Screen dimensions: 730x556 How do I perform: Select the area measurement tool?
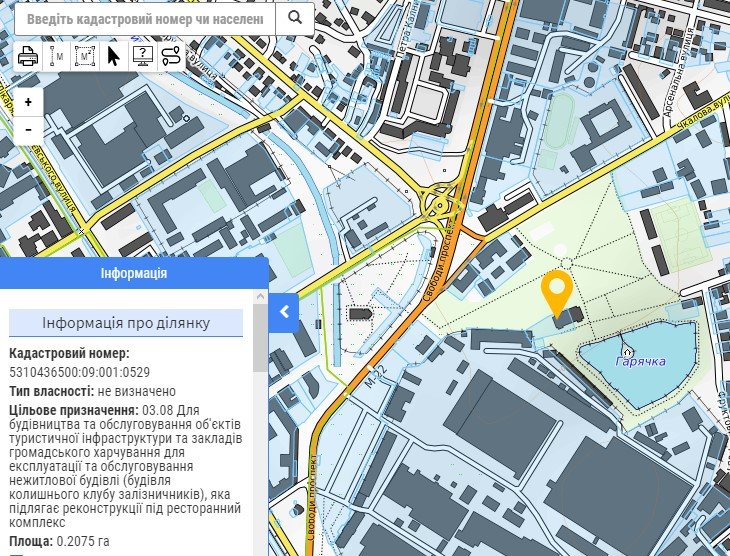(85, 55)
